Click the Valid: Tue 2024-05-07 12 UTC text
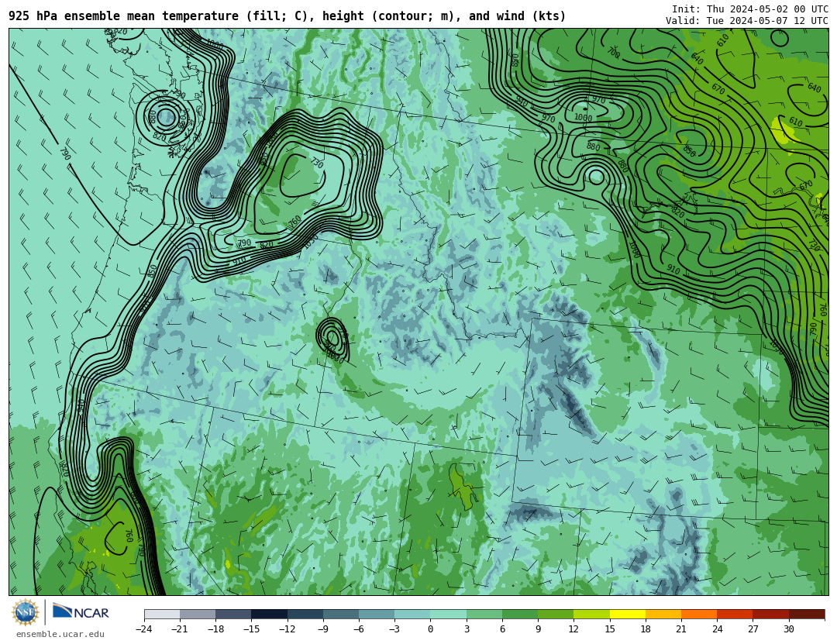Viewport: 837px width, 644px height. click(x=747, y=21)
